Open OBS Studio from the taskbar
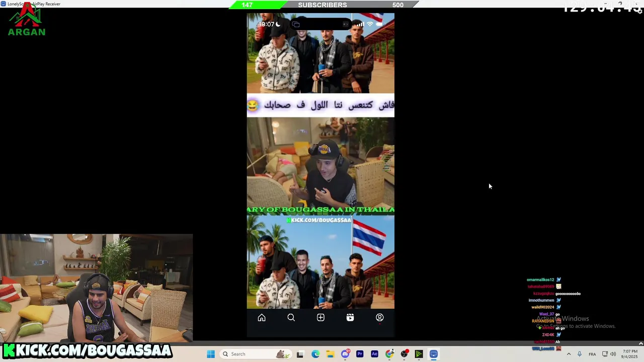The height and width of the screenshot is (362, 644). coord(404,354)
